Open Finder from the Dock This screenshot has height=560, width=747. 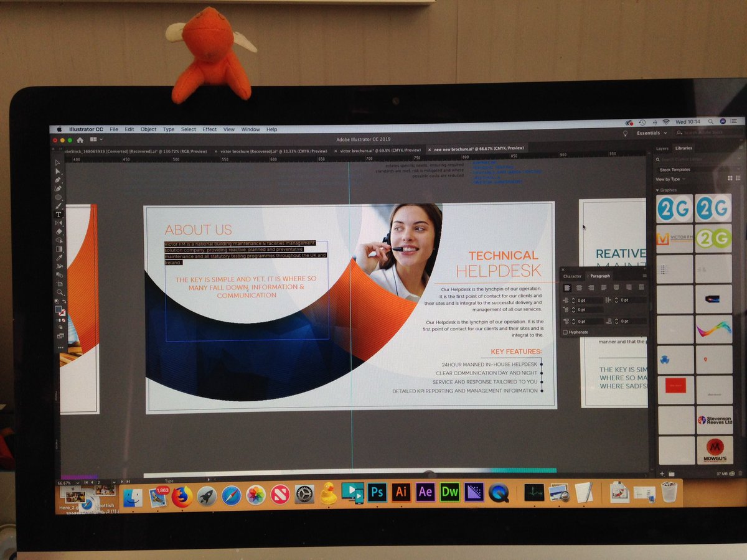[132, 498]
